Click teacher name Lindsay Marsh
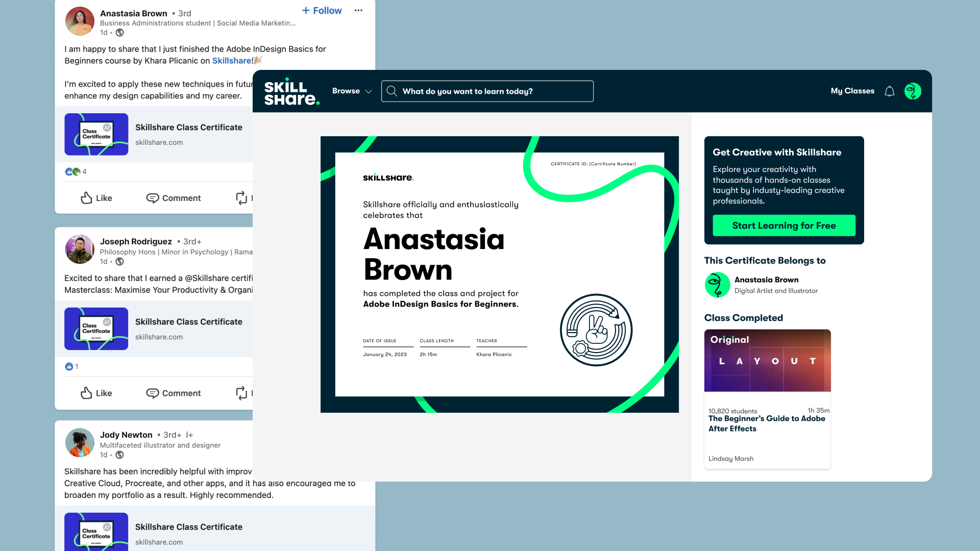 [x=731, y=459]
